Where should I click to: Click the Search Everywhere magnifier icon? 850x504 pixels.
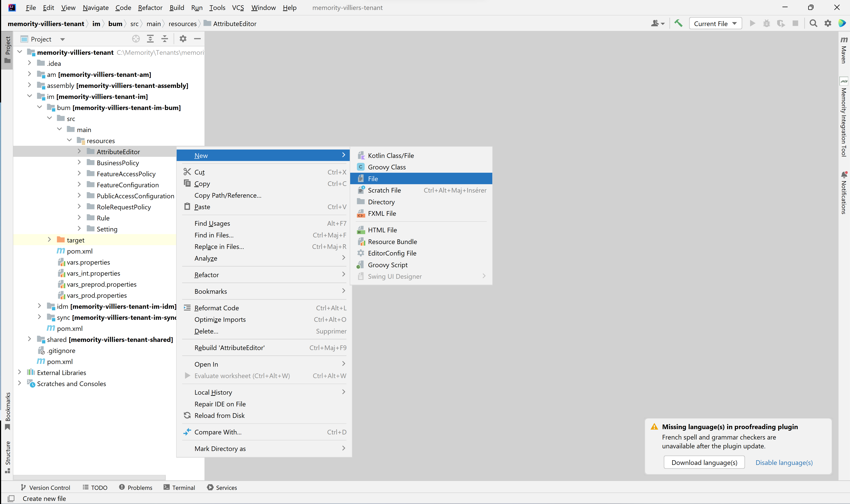click(813, 23)
